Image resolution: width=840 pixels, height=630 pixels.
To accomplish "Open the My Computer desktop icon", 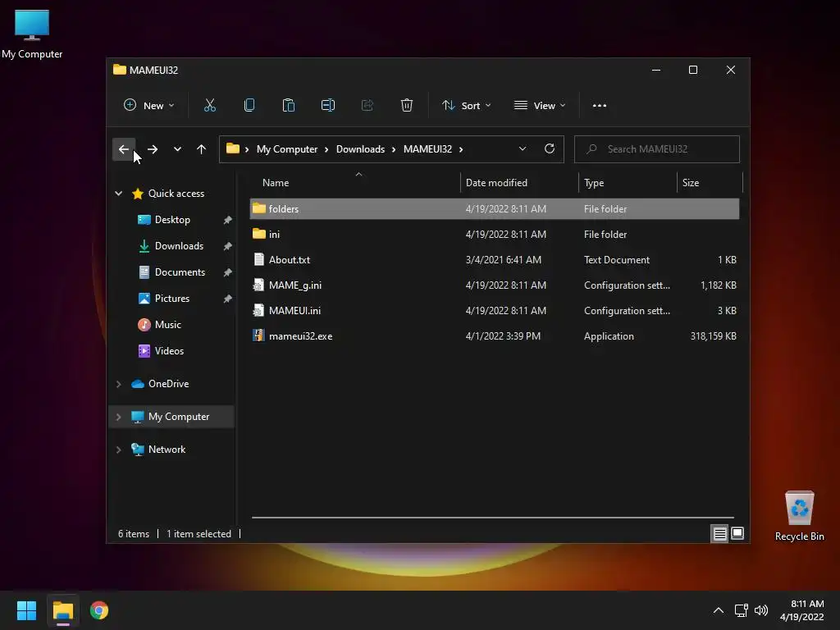I will tap(32, 34).
